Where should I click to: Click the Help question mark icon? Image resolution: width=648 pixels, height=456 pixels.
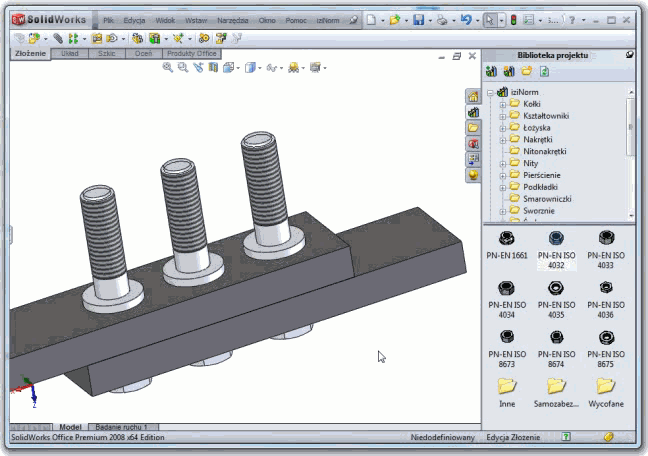point(572,20)
